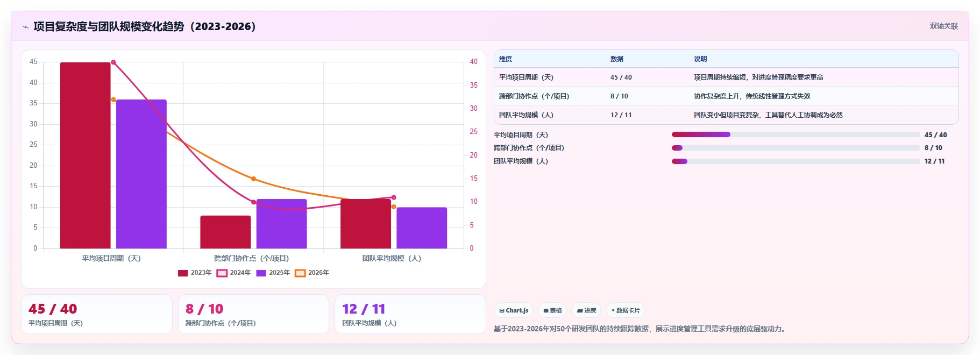Click the red 2023年 bar for 团队平均规模
980x355 pixels.
(x=366, y=224)
